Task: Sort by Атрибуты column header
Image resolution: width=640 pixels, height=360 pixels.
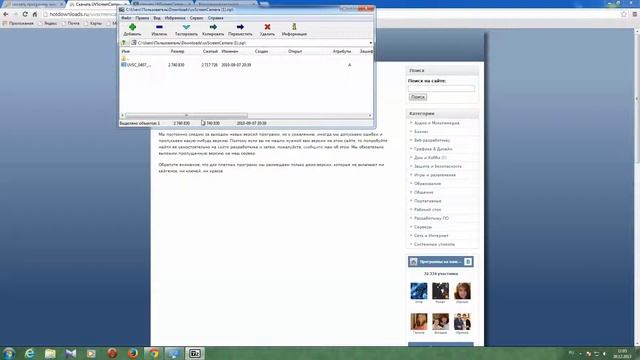Action: 342,51
